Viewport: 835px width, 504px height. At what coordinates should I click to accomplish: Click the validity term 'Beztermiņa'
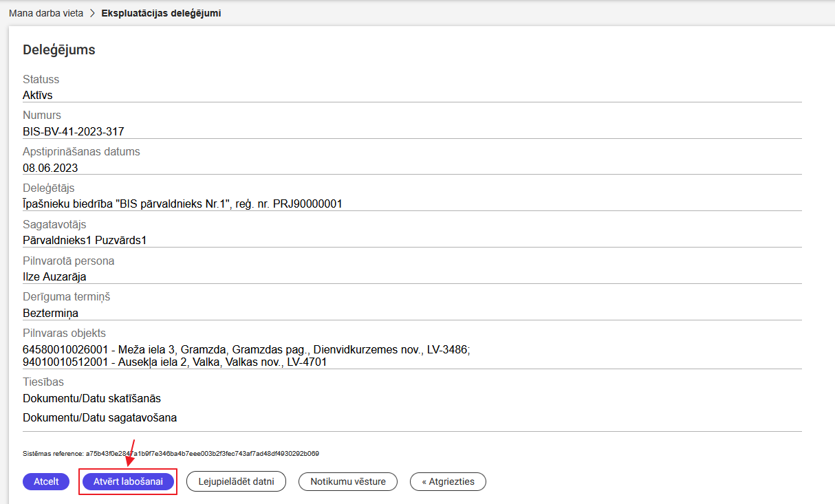[50, 313]
